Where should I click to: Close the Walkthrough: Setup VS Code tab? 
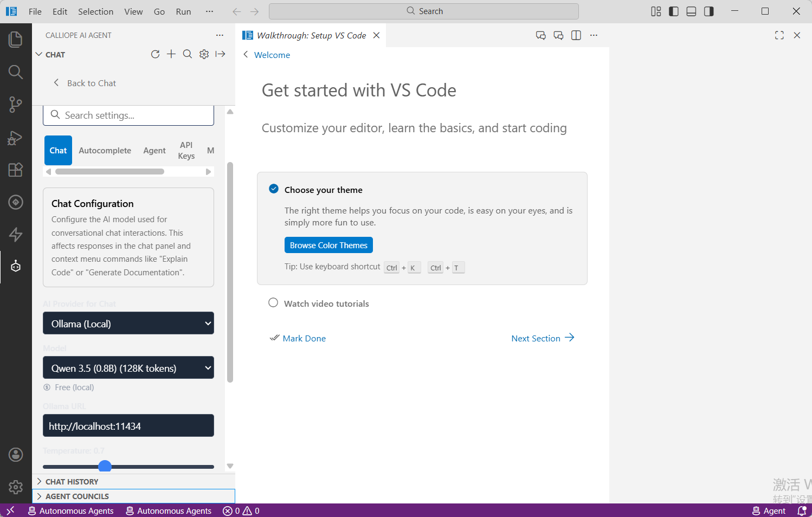click(x=376, y=35)
